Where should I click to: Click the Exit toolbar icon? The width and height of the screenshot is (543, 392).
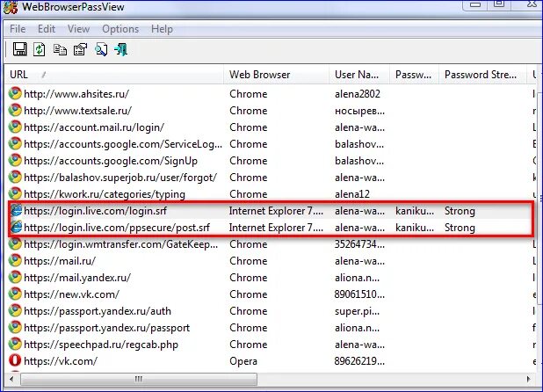[x=121, y=49]
